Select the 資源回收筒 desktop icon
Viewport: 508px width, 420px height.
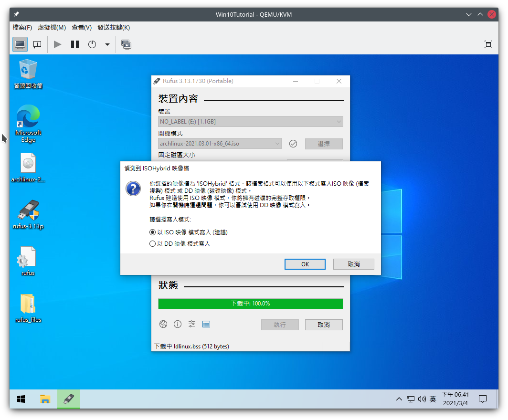[x=28, y=74]
